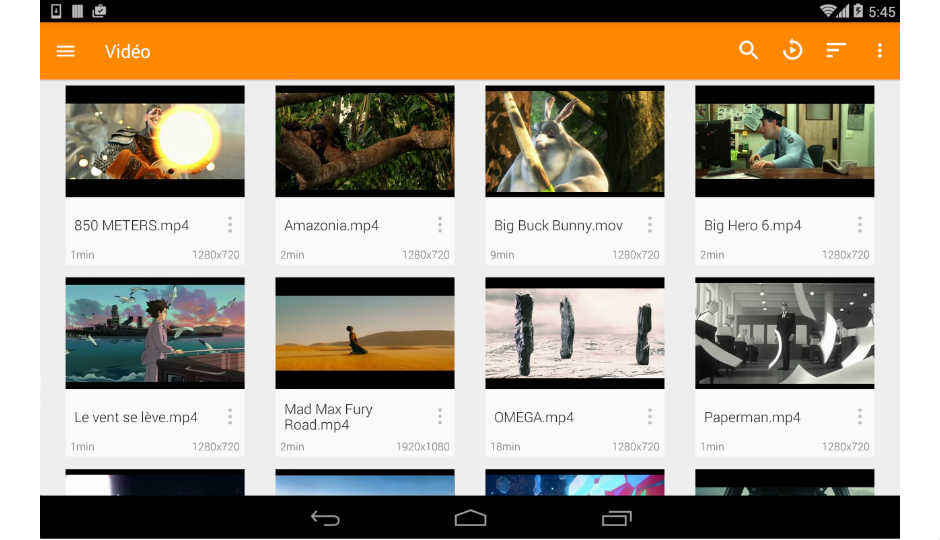Screen dimensions: 940x540
Task: Select the Amazonia.mp4 file name
Action: (332, 226)
